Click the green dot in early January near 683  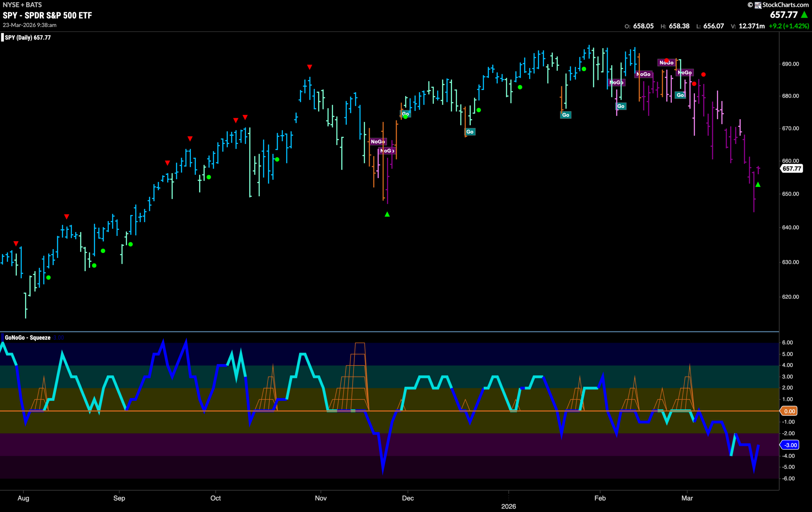pos(520,87)
